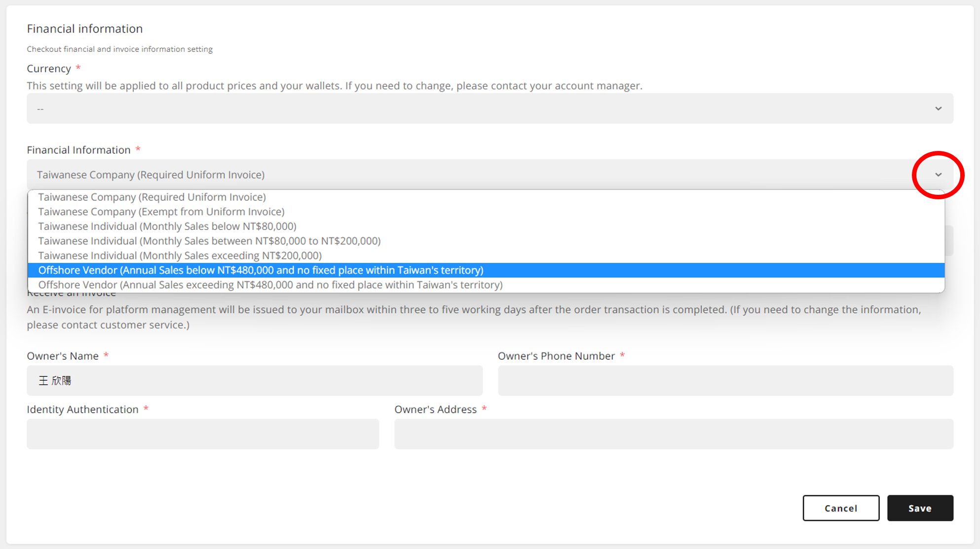Click into the Owner's Address field
The height and width of the screenshot is (549, 980).
[x=674, y=434]
